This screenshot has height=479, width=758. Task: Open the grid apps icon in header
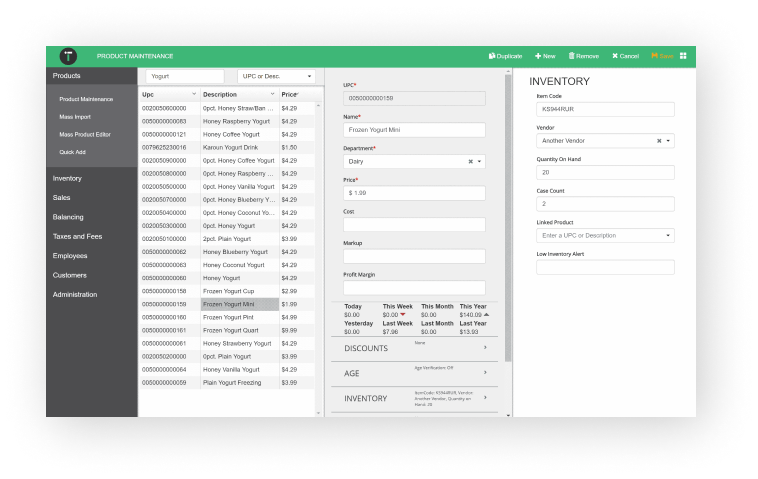pos(684,56)
